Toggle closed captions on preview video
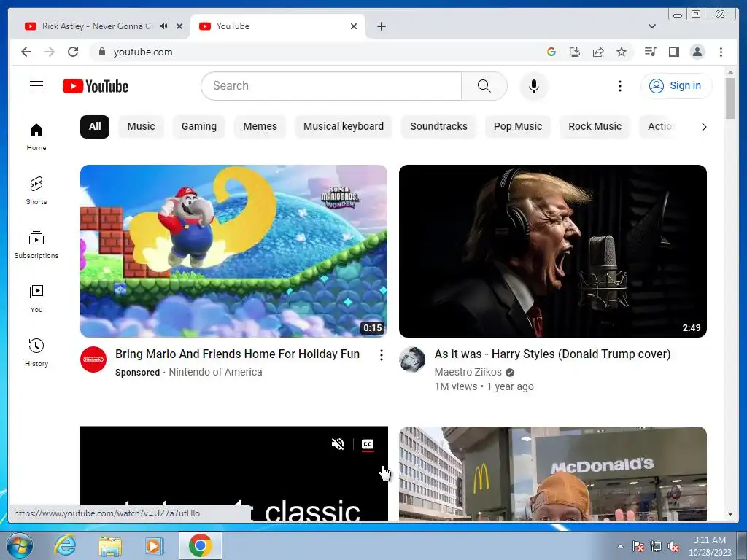 click(x=368, y=444)
